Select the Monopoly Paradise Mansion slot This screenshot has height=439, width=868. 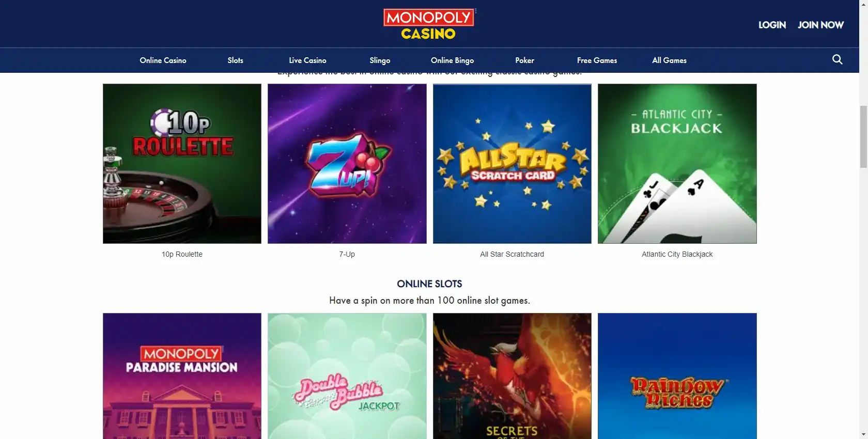click(x=182, y=376)
